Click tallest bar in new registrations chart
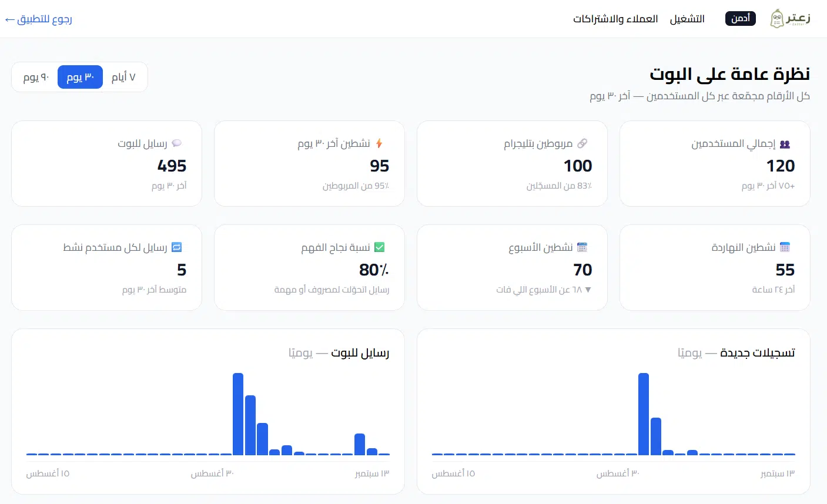The height and width of the screenshot is (504, 827). pyautogui.click(x=644, y=414)
